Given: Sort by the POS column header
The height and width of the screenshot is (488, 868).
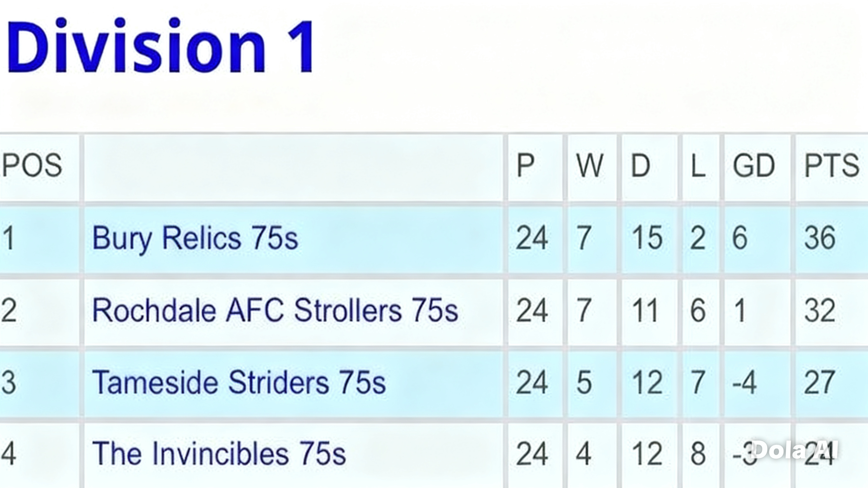Looking at the screenshot, I should coord(32,165).
